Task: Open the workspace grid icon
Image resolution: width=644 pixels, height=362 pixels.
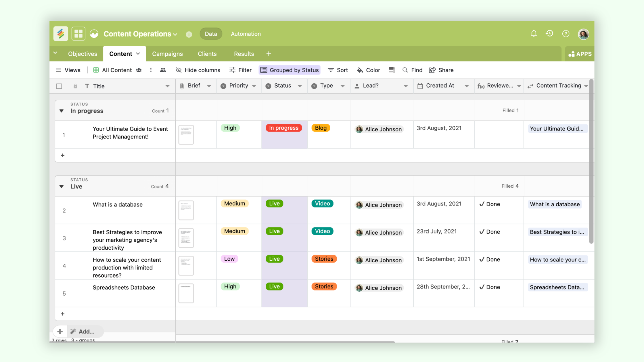Action: 78,34
